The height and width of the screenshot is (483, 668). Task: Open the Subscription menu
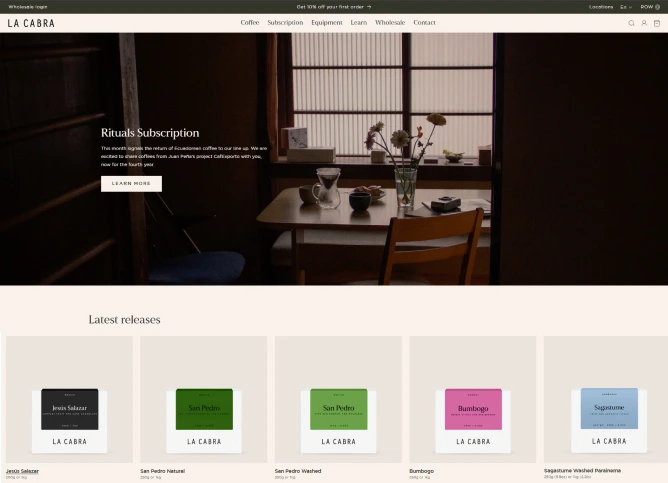[x=285, y=23]
